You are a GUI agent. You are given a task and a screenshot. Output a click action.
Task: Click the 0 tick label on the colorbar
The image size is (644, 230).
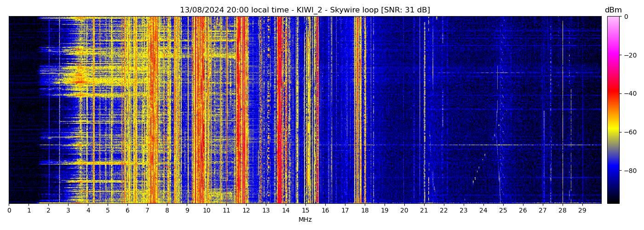pos(626,17)
